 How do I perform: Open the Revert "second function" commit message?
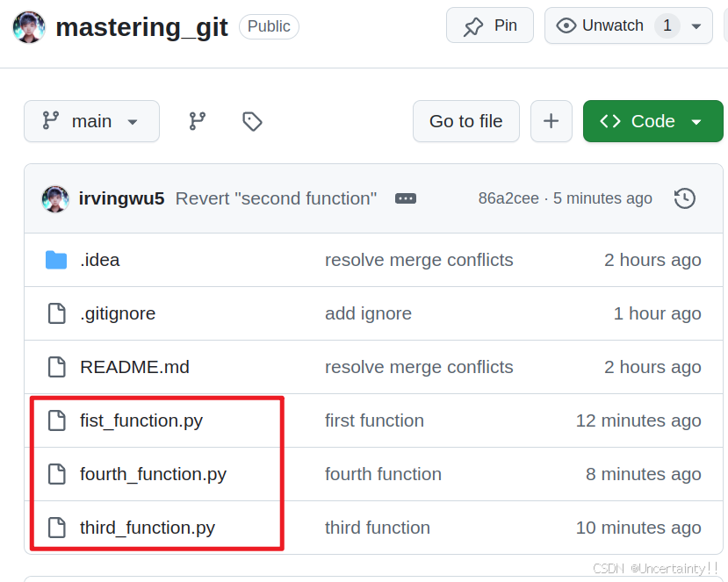(277, 198)
